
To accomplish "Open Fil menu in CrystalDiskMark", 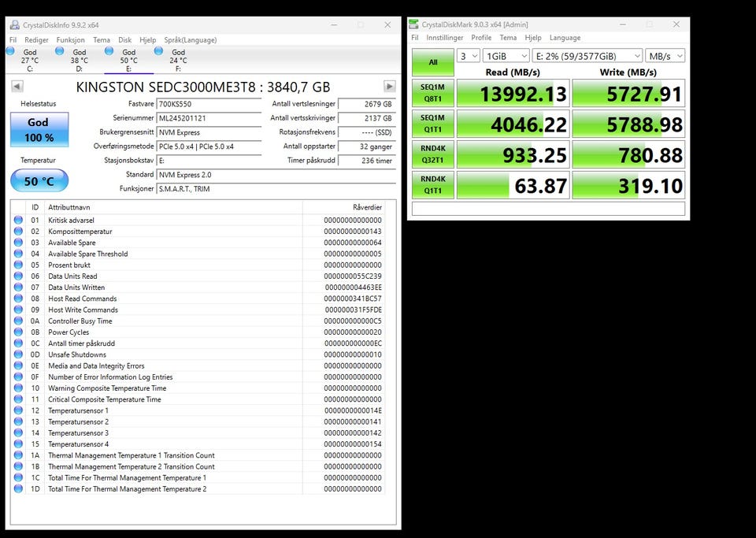I will 415,38.
